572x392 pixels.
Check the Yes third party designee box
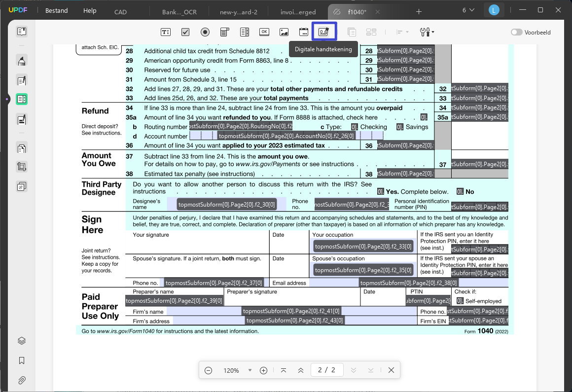[381, 191]
